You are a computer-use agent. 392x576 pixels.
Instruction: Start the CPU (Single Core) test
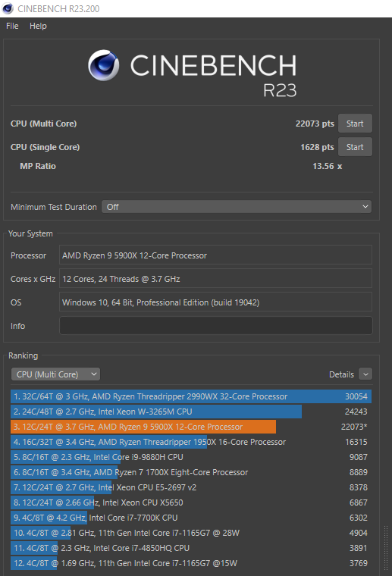click(355, 147)
